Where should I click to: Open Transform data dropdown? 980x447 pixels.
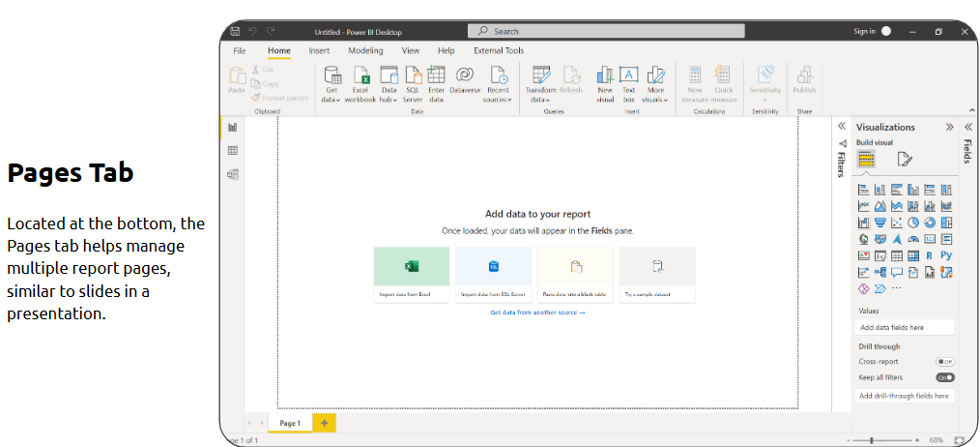tap(540, 84)
